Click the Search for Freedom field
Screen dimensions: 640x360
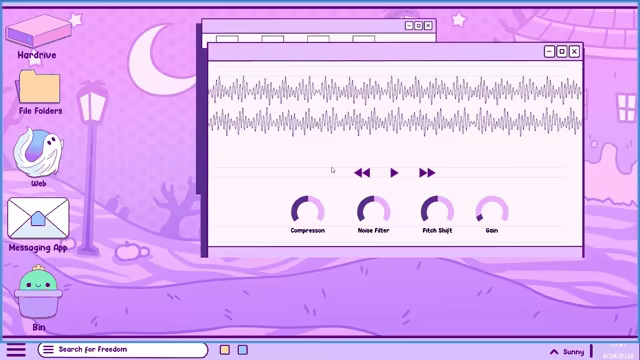123,350
